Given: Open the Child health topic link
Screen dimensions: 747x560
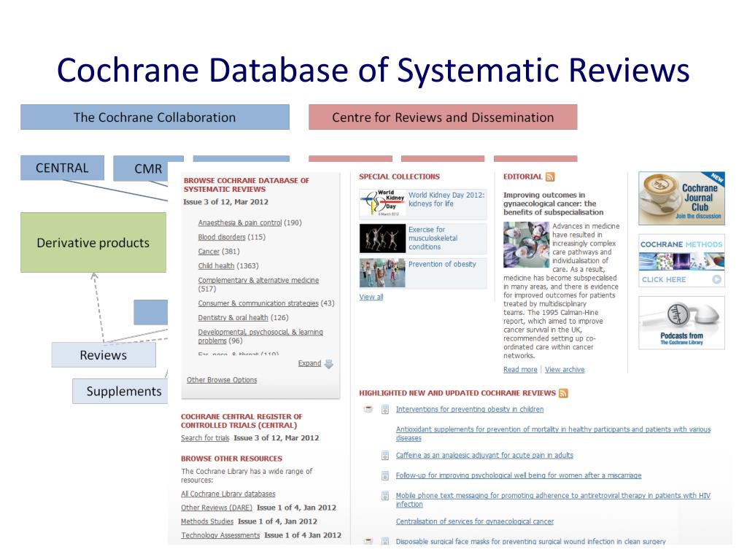Looking at the screenshot, I should tap(216, 265).
